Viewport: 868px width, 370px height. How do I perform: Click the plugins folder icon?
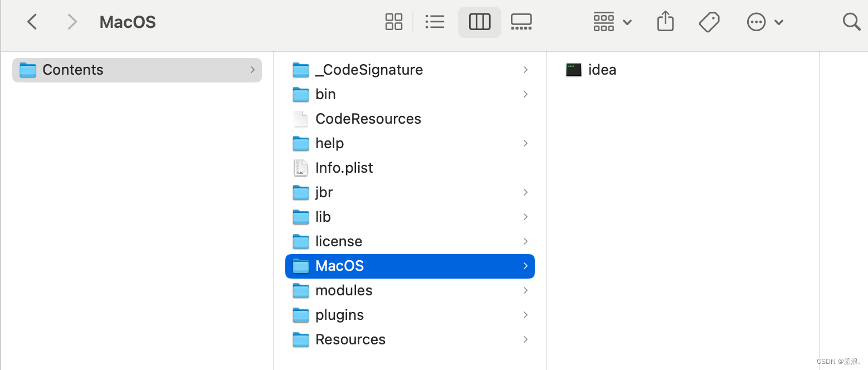[301, 315]
